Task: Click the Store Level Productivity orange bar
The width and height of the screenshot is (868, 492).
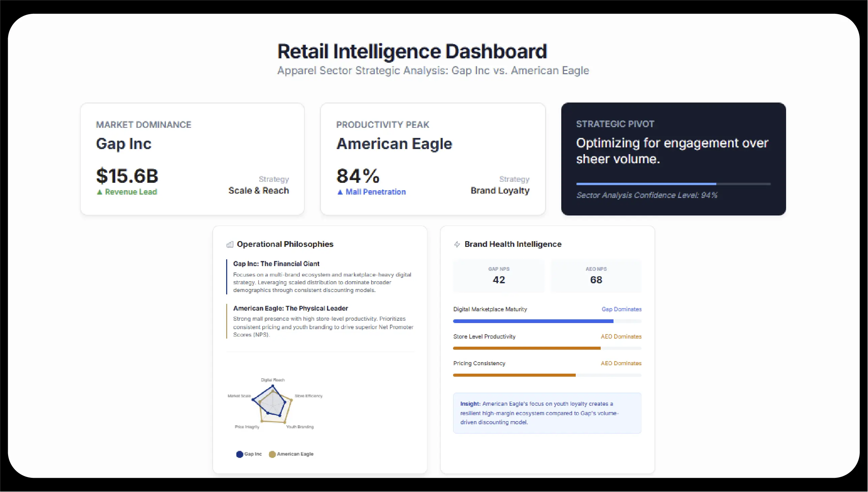Action: 527,348
